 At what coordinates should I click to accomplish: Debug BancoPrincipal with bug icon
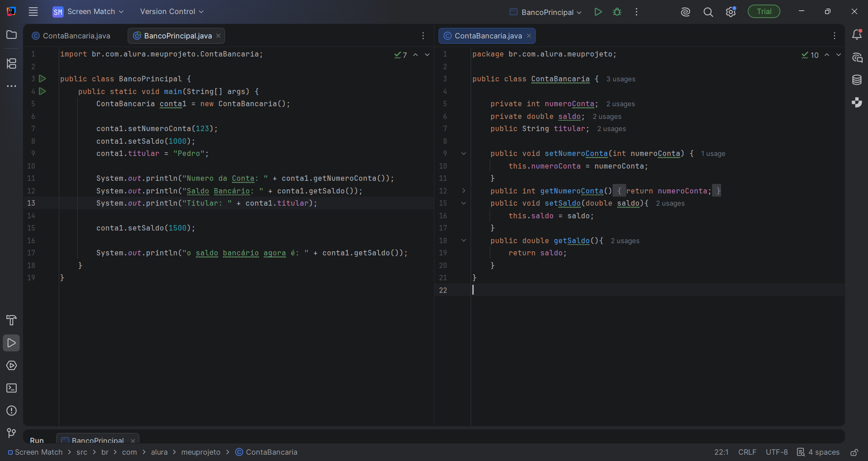pyautogui.click(x=617, y=12)
